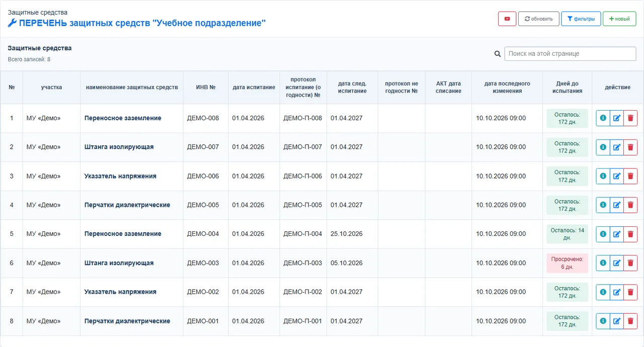Open the YouTube video help button
644x347 pixels.
click(507, 19)
